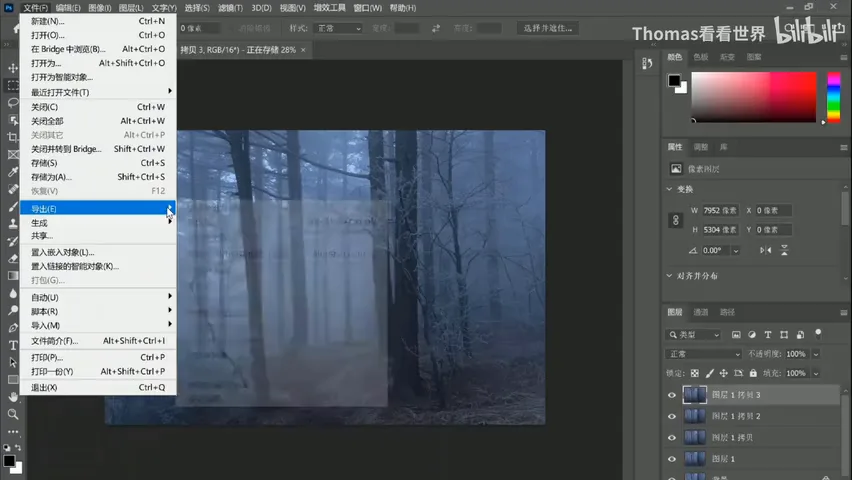The height and width of the screenshot is (480, 852).
Task: Open the fill slider dropdown arrow
Action: [x=816, y=373]
